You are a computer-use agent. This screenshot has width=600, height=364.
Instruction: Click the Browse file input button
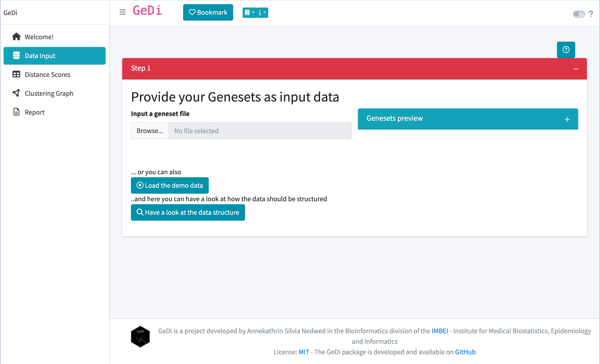click(x=150, y=131)
